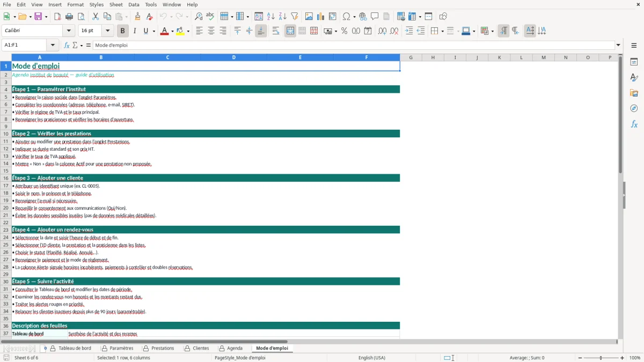
Task: Insert Hyperlink
Action: (363, 17)
